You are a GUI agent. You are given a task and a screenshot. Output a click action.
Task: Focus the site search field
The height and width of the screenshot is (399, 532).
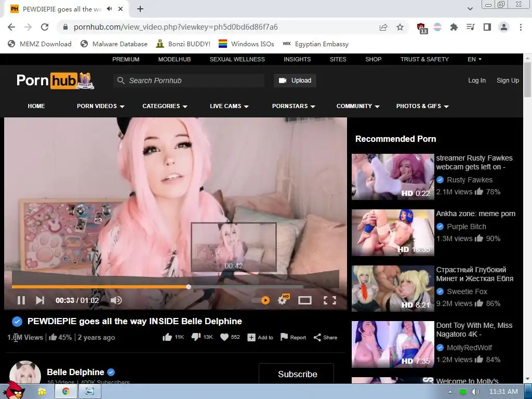pos(189,81)
